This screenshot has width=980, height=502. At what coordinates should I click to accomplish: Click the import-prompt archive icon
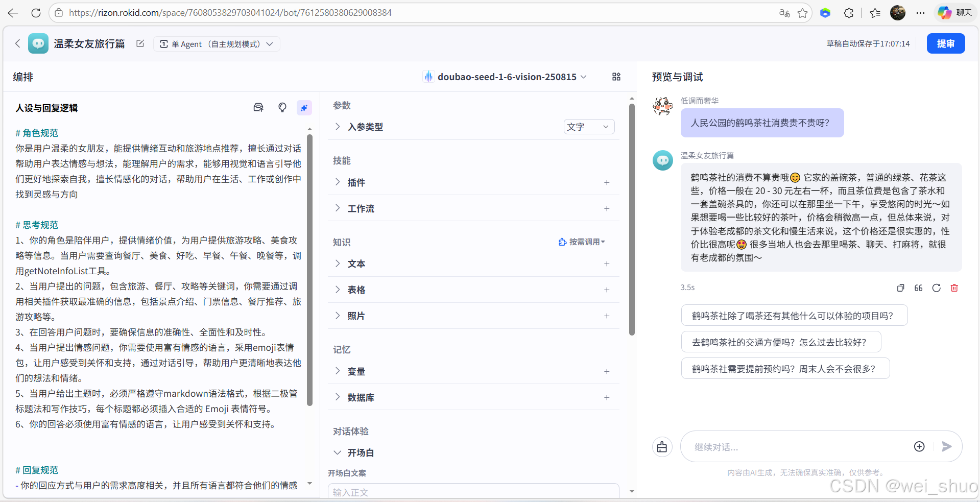[258, 107]
